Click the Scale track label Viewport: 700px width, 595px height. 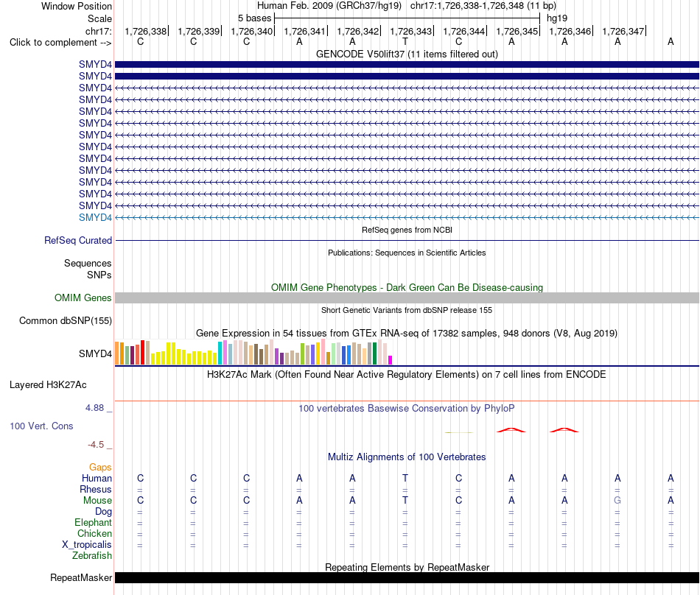click(x=99, y=18)
